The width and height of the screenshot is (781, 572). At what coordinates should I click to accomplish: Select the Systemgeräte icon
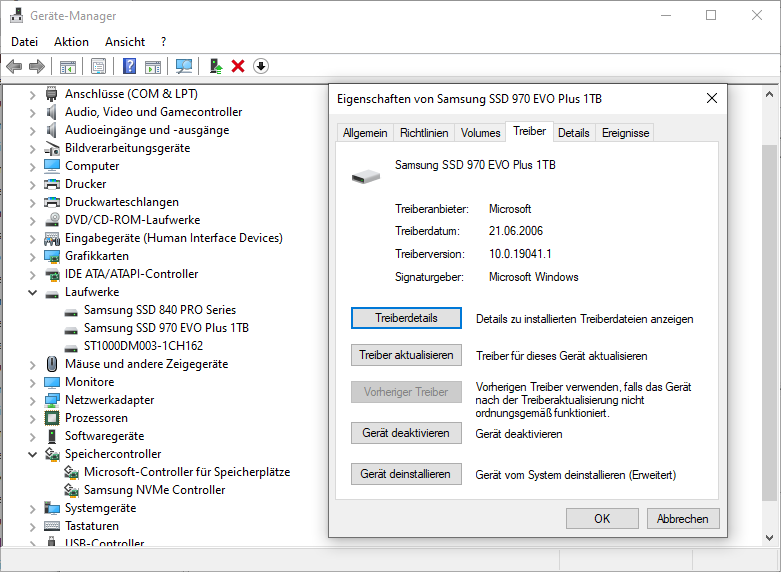(x=52, y=508)
